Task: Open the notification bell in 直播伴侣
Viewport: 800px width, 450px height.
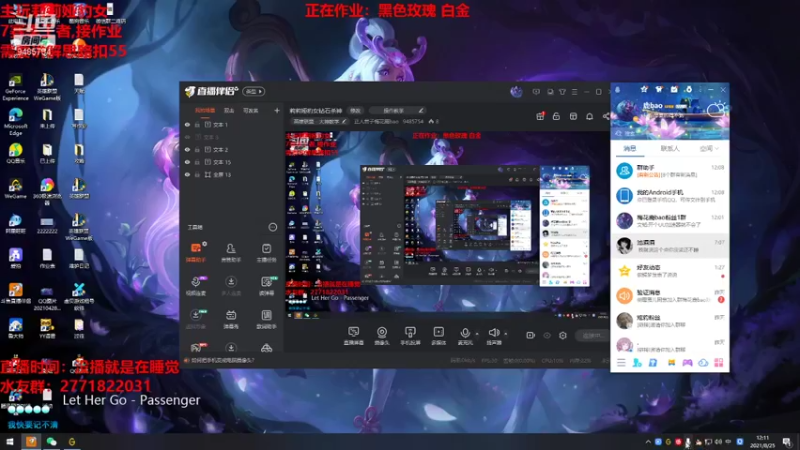Action: pos(589,116)
